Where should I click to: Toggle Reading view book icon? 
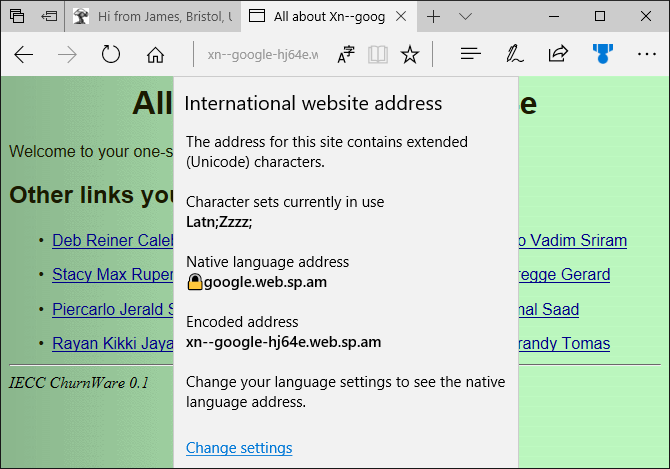click(x=378, y=55)
